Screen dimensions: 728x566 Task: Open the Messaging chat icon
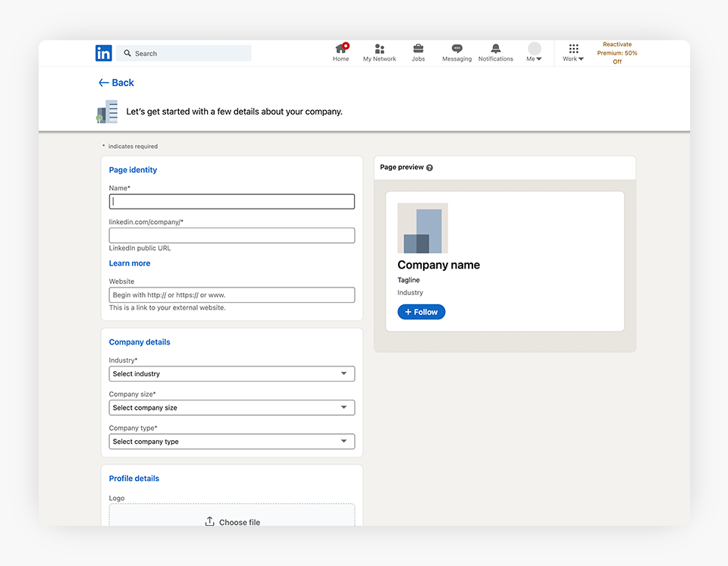click(x=457, y=49)
